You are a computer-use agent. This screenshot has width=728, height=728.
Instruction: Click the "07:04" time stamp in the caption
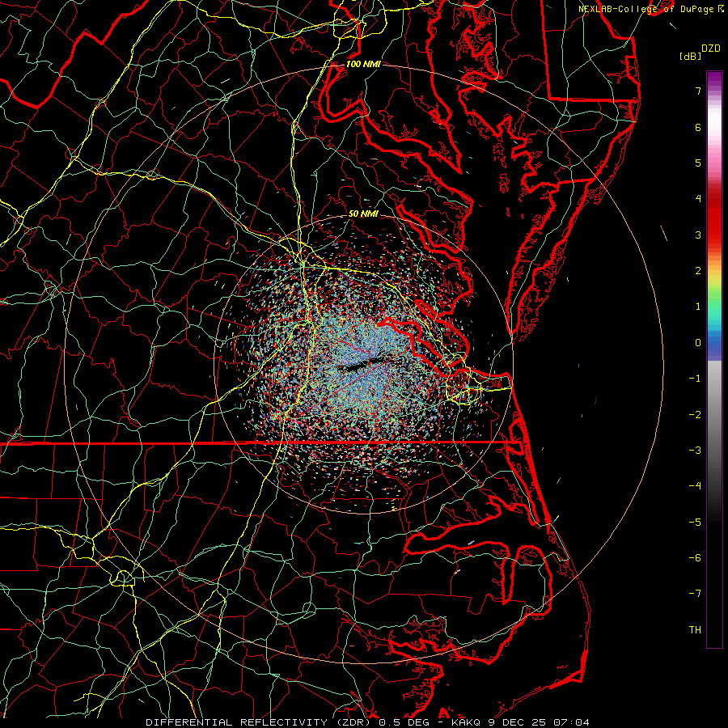572,722
